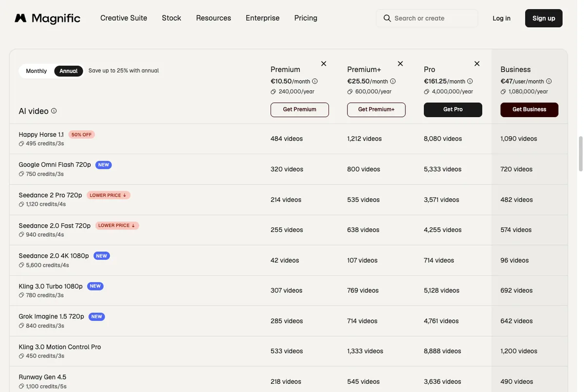
Task: Open the Enterprise menu
Action: pyautogui.click(x=263, y=18)
